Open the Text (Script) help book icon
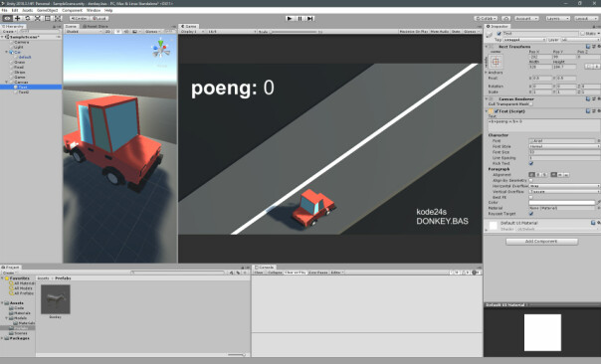Screen dimensions: 601x364 pyautogui.click(x=588, y=111)
